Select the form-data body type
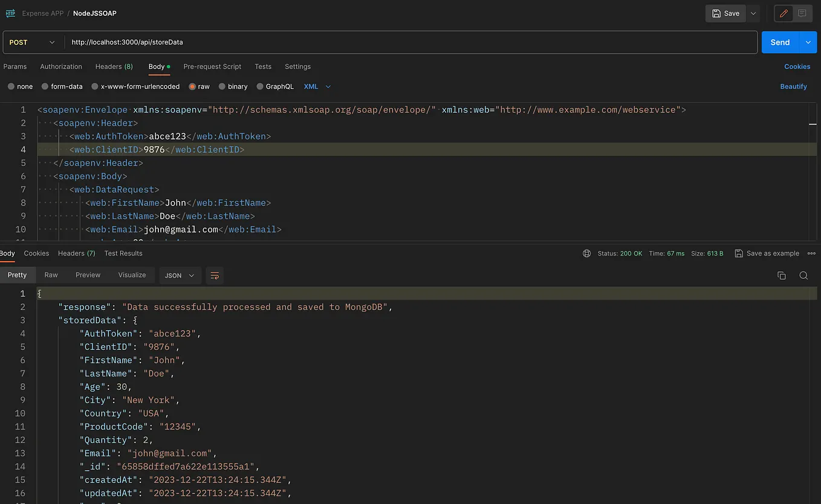Image resolution: width=821 pixels, height=504 pixels. (x=62, y=86)
